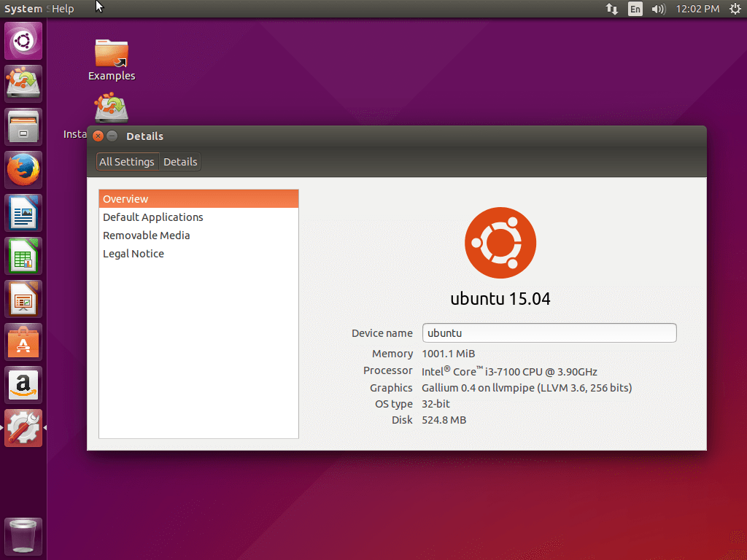Minimize the Details window
The height and width of the screenshot is (560, 747).
point(112,136)
